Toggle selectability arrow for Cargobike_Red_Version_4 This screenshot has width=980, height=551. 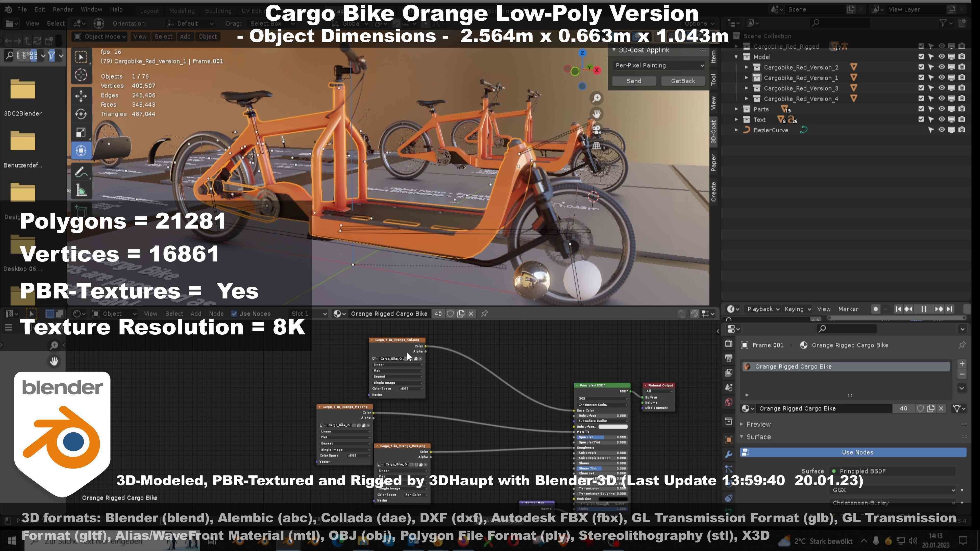(x=930, y=98)
